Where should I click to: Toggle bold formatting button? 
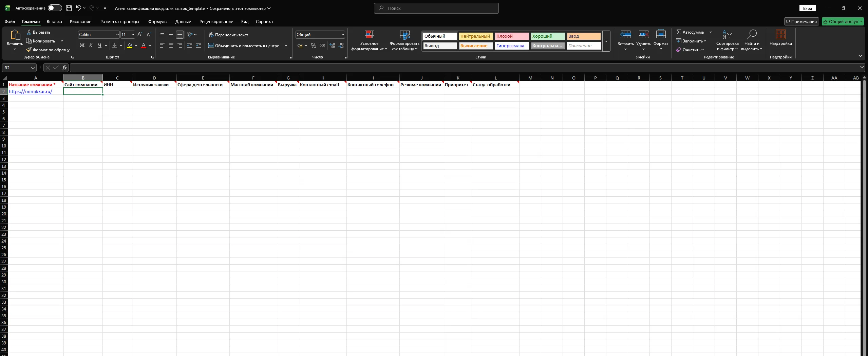click(x=82, y=46)
